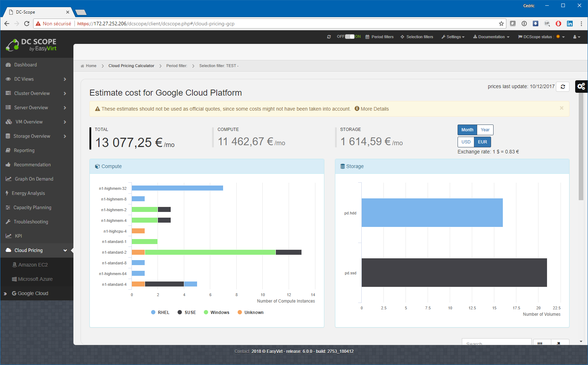
Task: Click the refresh icon in top toolbar
Action: click(x=329, y=37)
